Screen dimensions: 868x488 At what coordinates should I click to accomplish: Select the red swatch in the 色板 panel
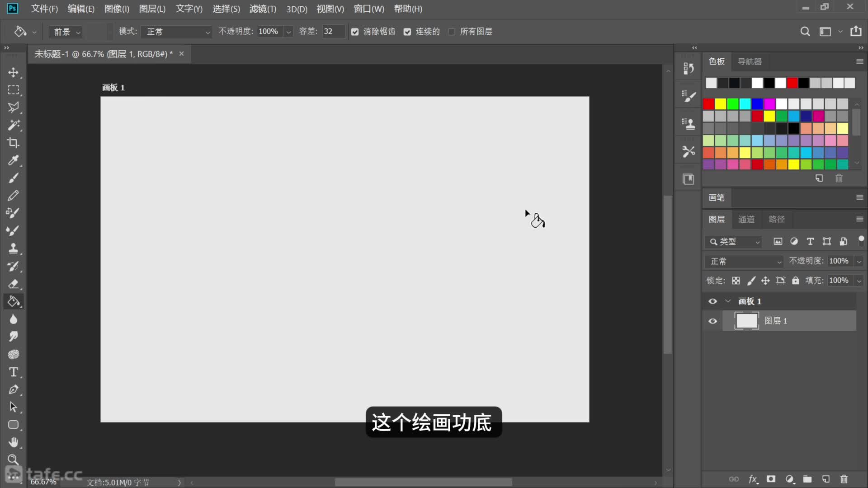[x=708, y=104]
